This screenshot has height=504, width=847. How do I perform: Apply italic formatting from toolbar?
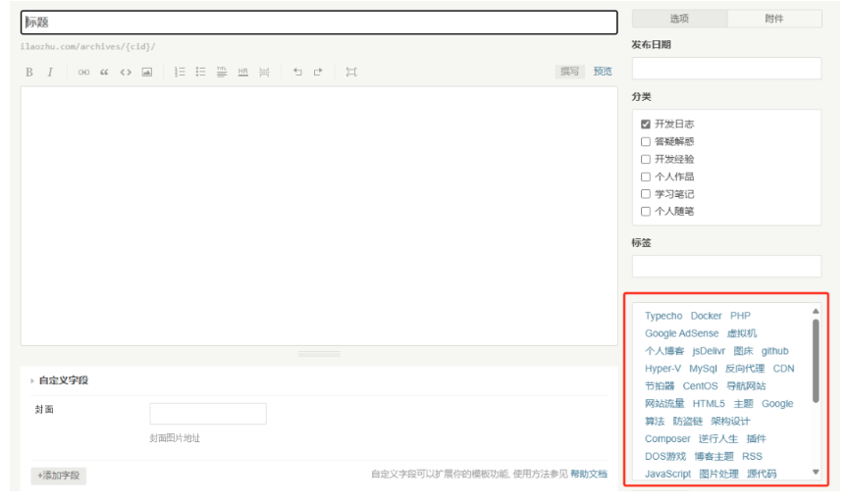click(50, 73)
